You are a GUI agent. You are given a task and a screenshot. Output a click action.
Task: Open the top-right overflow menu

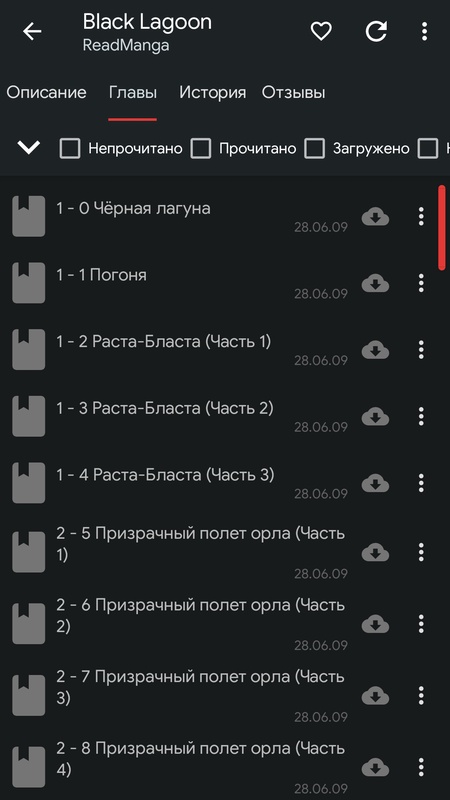tap(424, 32)
